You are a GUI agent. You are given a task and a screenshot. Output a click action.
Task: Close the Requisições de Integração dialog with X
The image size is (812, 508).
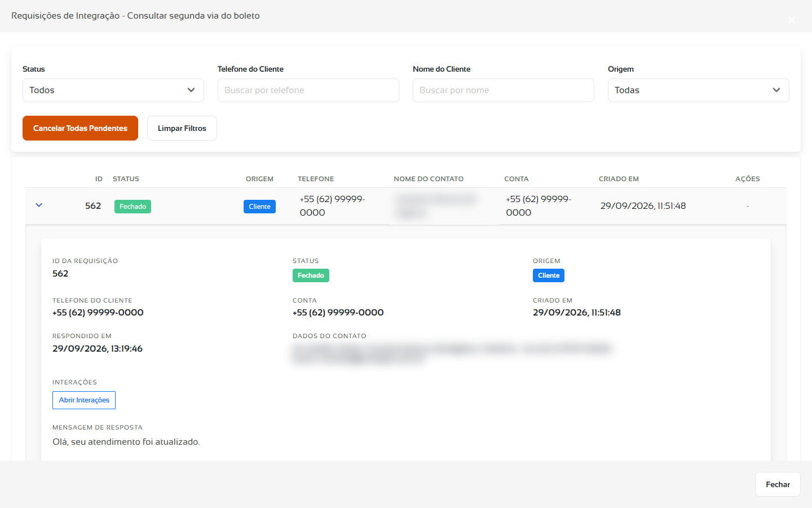click(x=792, y=20)
